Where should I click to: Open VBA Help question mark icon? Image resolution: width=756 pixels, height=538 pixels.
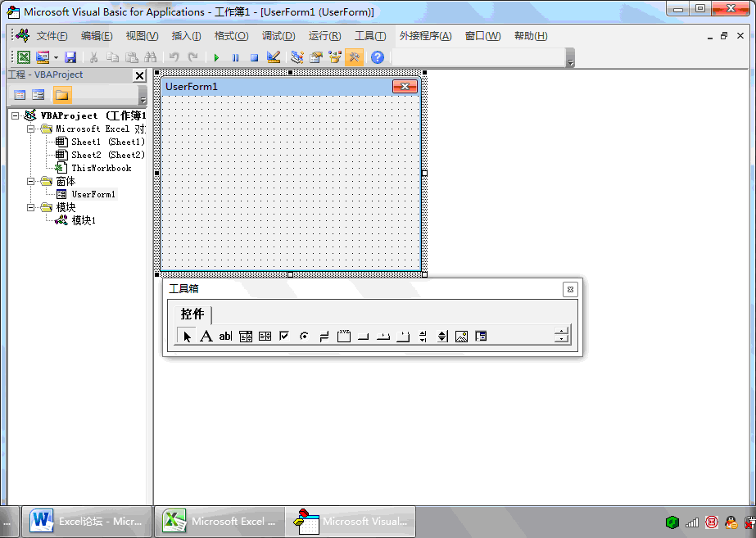pyautogui.click(x=378, y=57)
